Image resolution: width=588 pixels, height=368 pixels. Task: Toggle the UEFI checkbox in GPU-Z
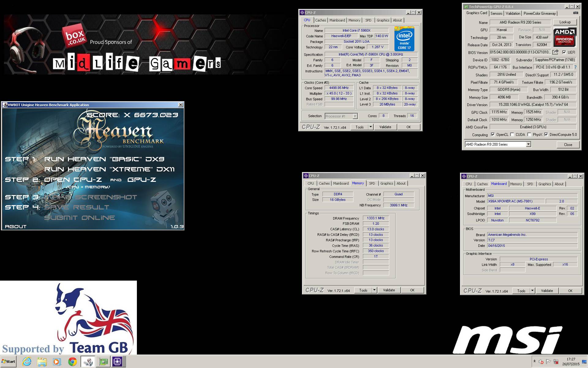pyautogui.click(x=564, y=52)
